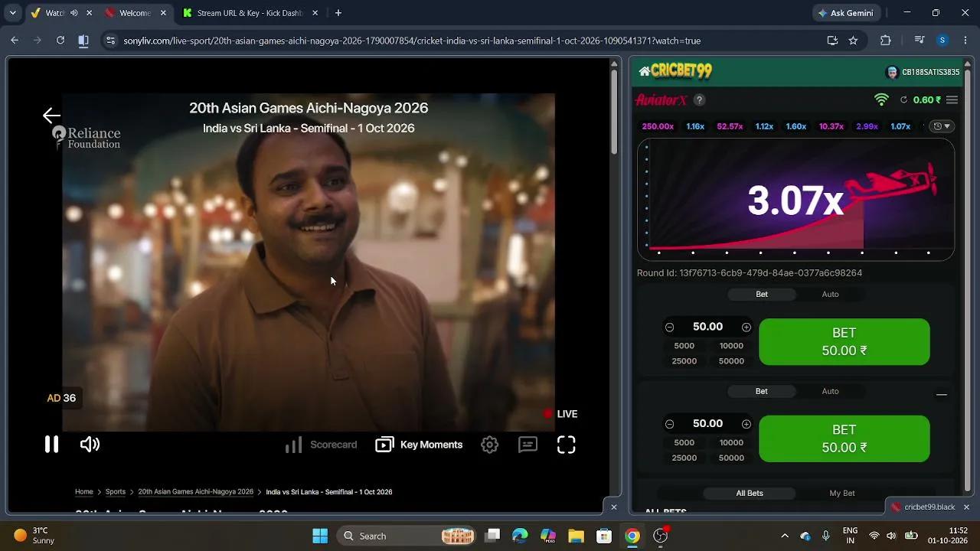Image resolution: width=980 pixels, height=551 pixels.
Task: Expand the round history dropdown
Action: (941, 126)
